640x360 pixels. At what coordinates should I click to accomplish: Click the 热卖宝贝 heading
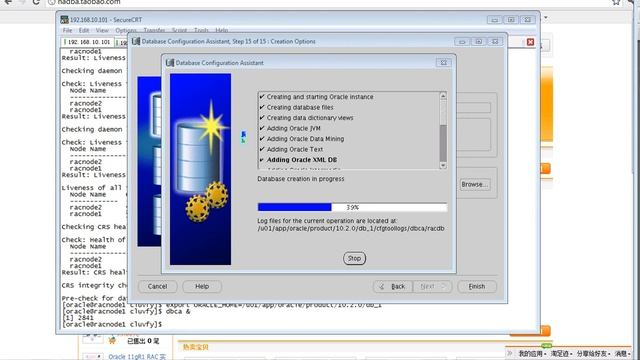(196, 347)
